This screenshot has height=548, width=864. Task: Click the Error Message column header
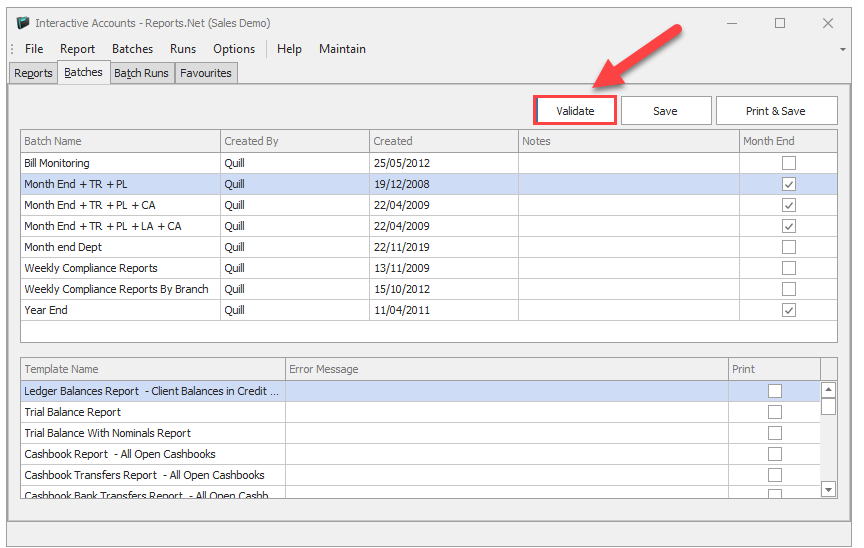point(507,369)
